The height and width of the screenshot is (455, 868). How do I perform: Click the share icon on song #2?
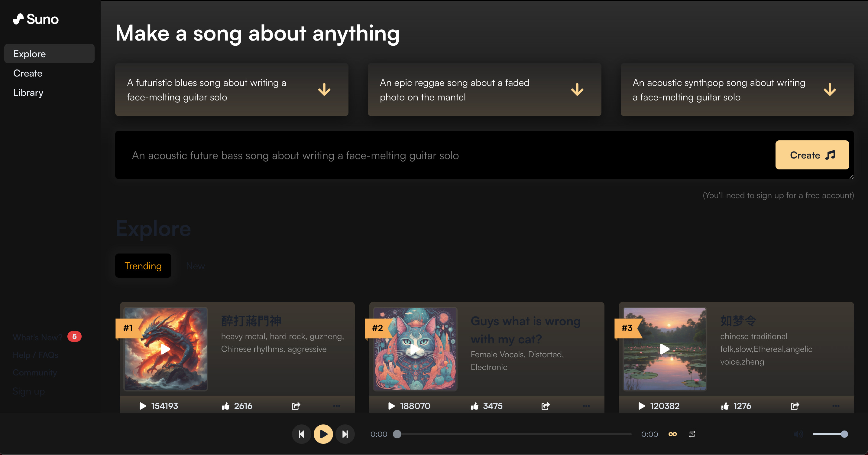pos(546,406)
